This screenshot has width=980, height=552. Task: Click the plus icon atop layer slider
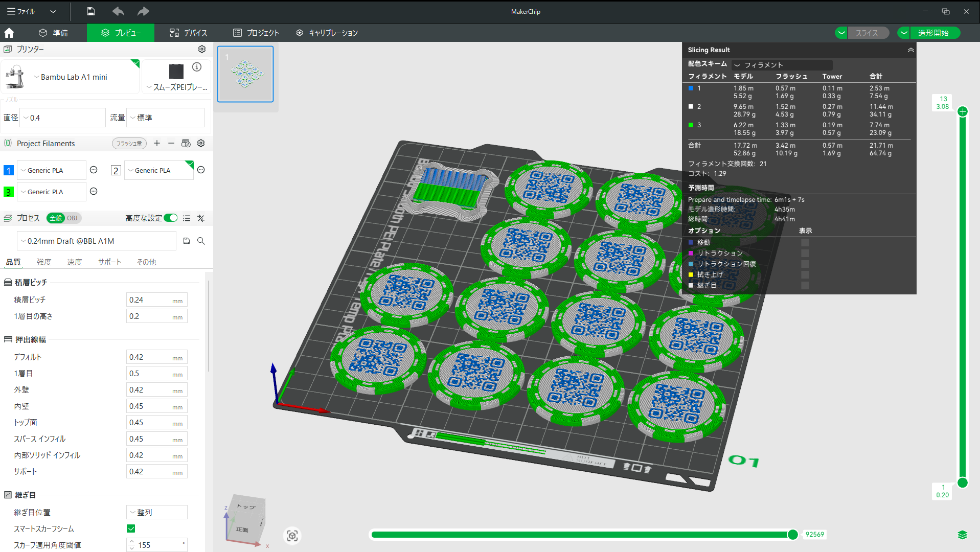963,111
